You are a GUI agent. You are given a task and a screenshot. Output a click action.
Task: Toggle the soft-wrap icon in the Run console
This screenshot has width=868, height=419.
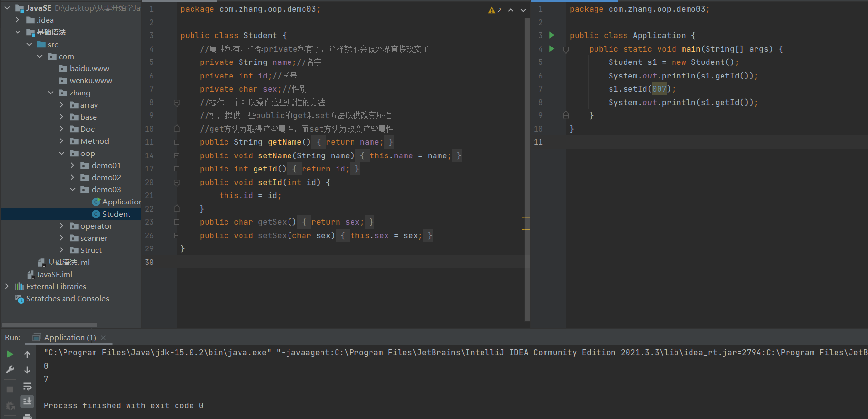click(x=27, y=386)
